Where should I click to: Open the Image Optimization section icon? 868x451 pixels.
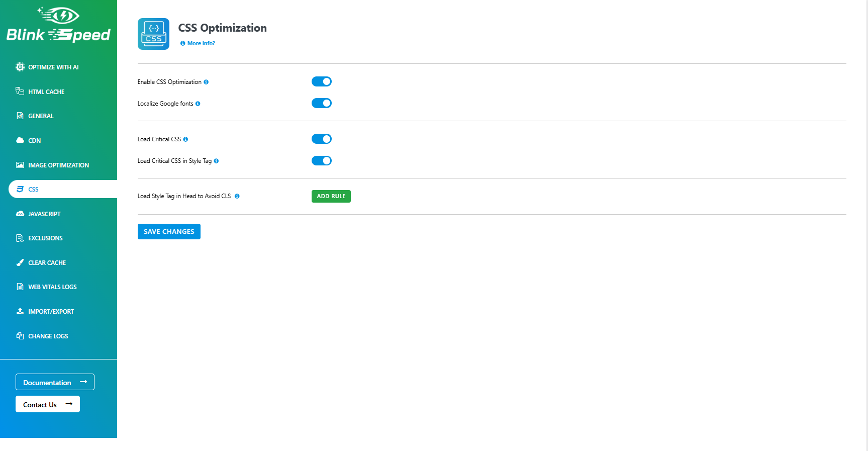click(x=20, y=165)
